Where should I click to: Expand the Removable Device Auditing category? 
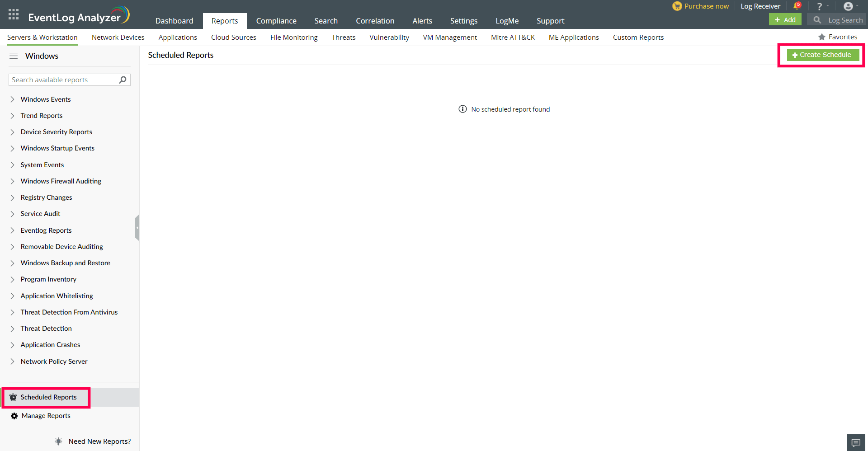(12, 247)
